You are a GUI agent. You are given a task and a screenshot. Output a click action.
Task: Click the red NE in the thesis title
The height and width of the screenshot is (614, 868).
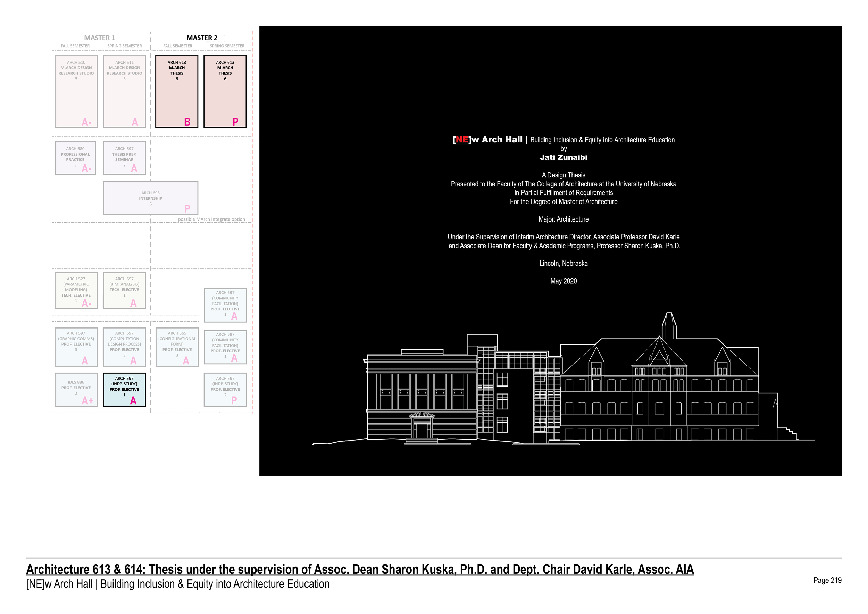pos(462,140)
